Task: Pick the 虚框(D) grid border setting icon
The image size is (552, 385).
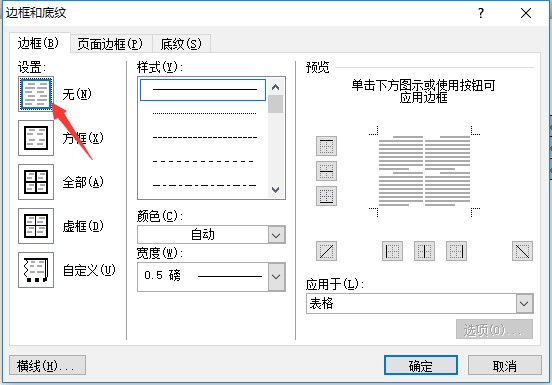Action: click(x=36, y=226)
